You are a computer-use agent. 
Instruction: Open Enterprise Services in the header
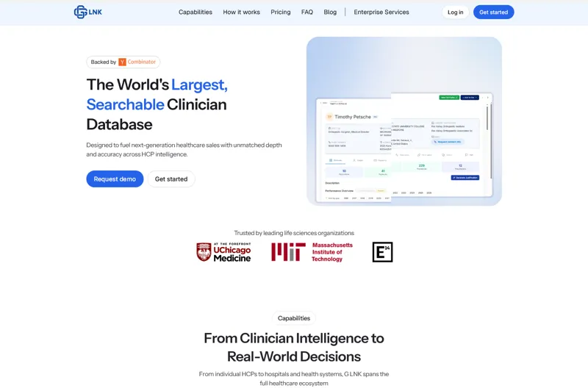[x=381, y=12]
